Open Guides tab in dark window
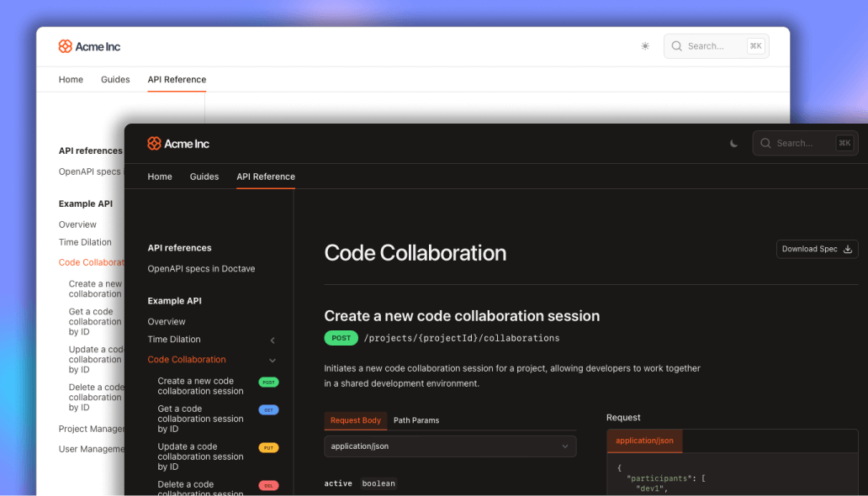Image resolution: width=868 pixels, height=496 pixels. point(204,177)
